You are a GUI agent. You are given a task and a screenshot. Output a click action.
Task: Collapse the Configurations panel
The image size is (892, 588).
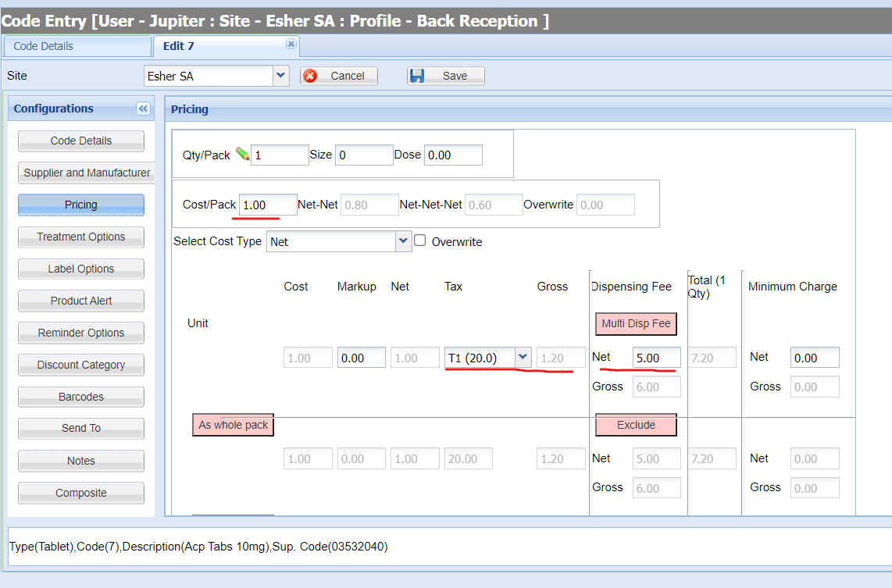pyautogui.click(x=144, y=109)
